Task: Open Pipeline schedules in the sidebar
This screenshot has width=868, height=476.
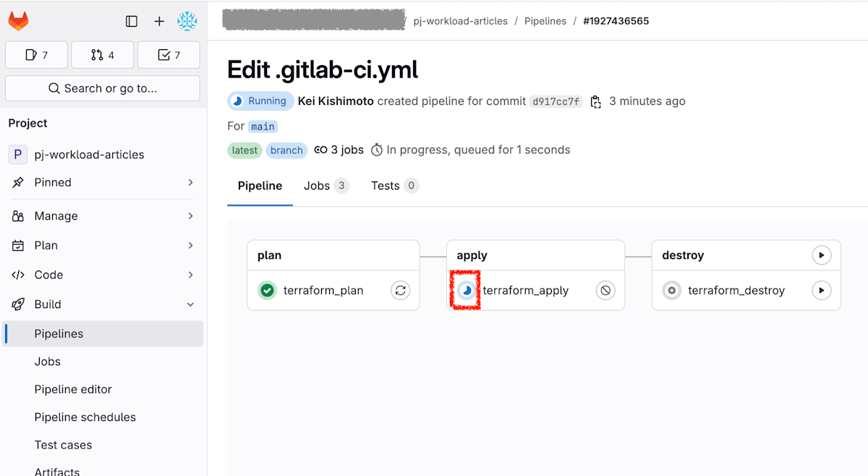Action: pyautogui.click(x=85, y=417)
